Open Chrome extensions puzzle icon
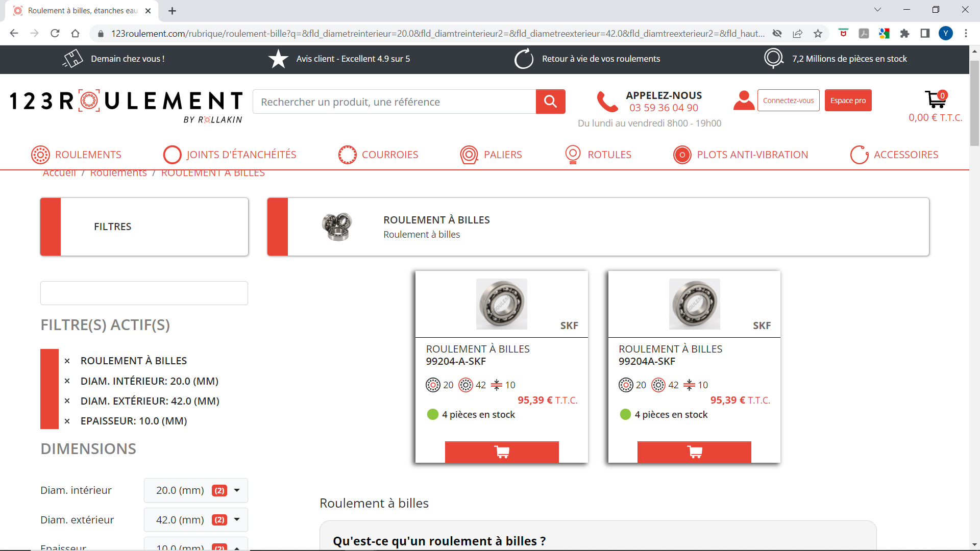 click(x=904, y=34)
